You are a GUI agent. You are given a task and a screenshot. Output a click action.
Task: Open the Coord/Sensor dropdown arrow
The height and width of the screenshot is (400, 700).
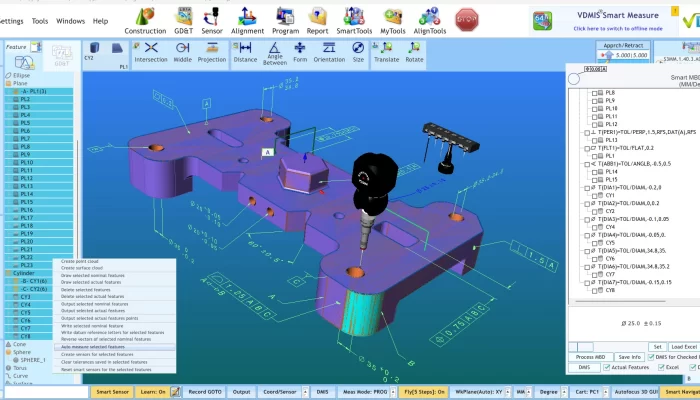pyautogui.click(x=305, y=392)
